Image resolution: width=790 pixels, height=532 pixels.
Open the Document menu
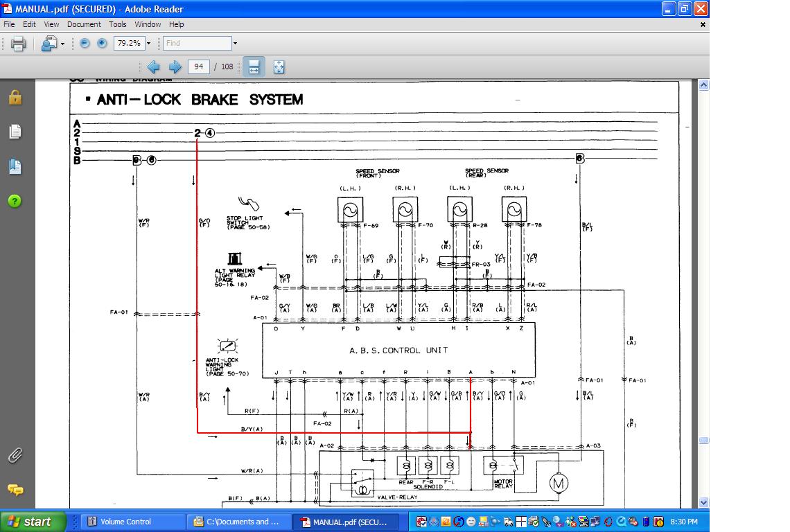tap(84, 24)
